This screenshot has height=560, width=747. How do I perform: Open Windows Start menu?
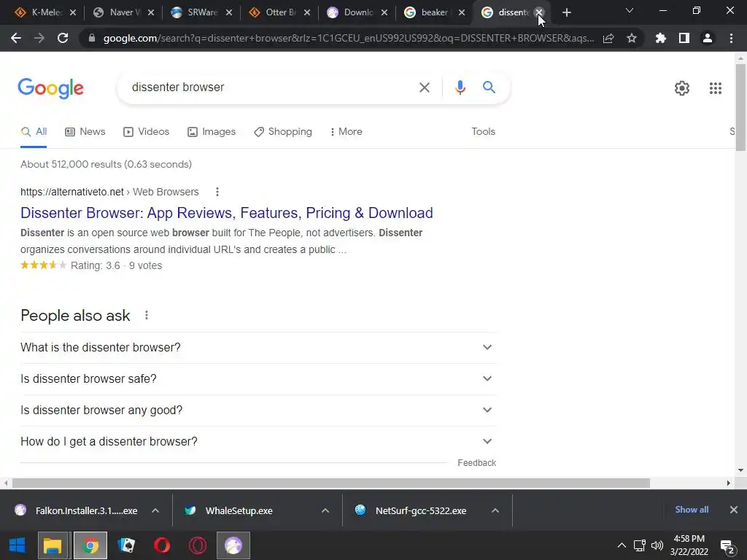18,545
